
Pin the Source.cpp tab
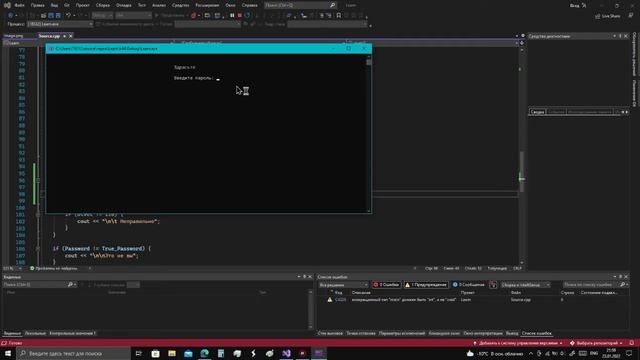click(64, 36)
